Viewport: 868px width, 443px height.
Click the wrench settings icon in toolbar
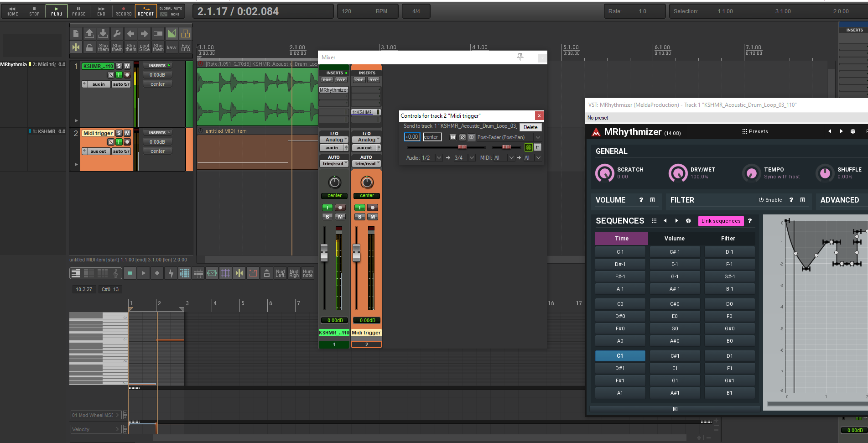[117, 33]
